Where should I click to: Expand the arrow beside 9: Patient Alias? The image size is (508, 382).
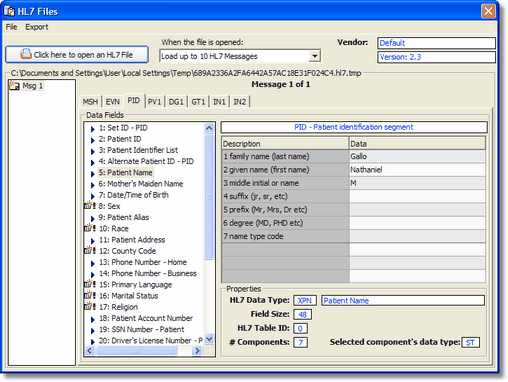click(93, 218)
